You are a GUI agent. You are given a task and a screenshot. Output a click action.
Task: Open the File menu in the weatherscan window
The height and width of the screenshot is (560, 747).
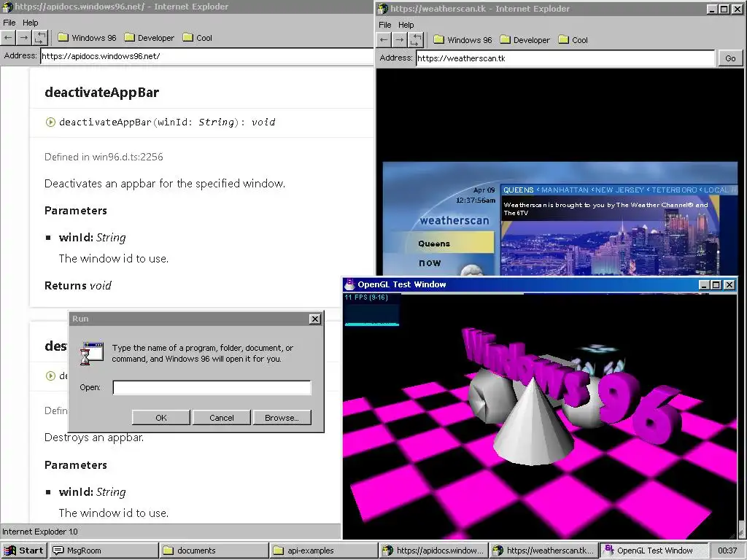[x=385, y=25]
